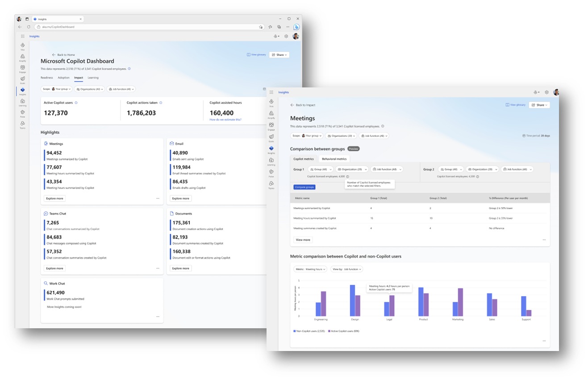Select Copilot metrics tab
Screen dimensions: 588x380
tap(304, 159)
